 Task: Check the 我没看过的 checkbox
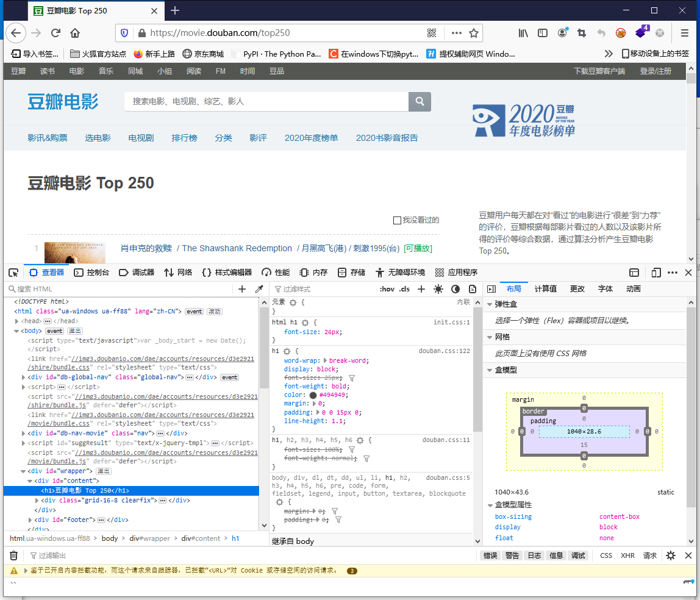tap(398, 220)
